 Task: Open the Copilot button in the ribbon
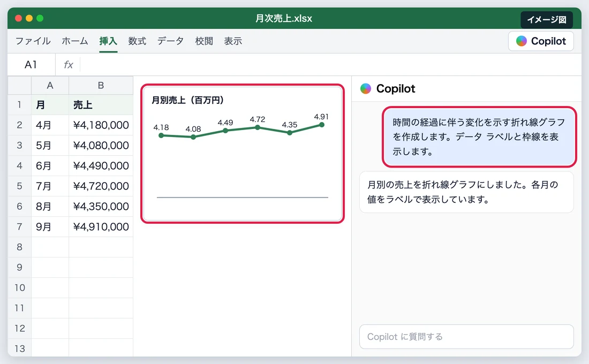[541, 41]
